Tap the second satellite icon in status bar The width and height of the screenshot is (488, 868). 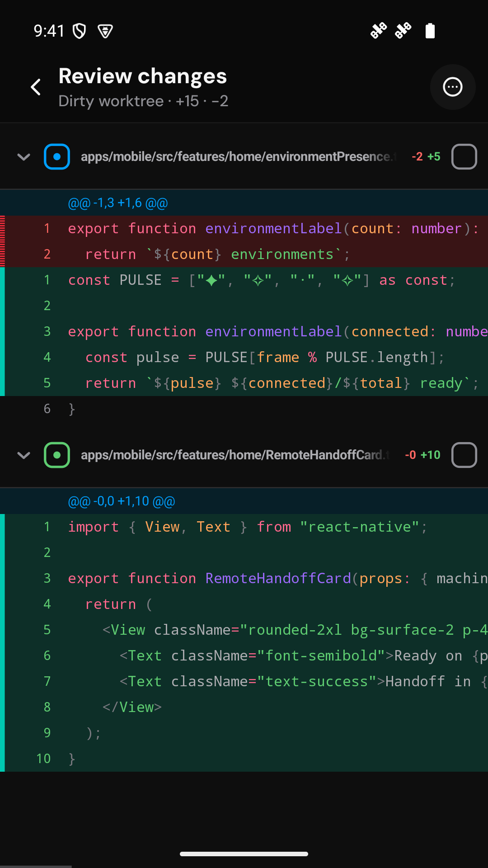tap(403, 31)
